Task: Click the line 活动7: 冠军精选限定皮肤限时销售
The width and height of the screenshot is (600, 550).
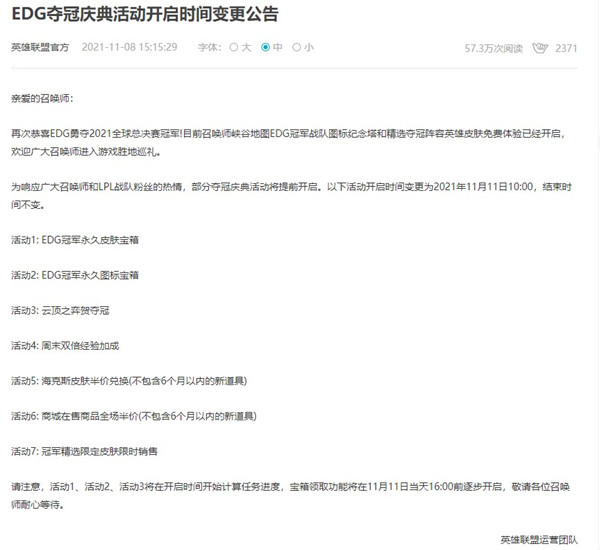Action: [x=85, y=451]
